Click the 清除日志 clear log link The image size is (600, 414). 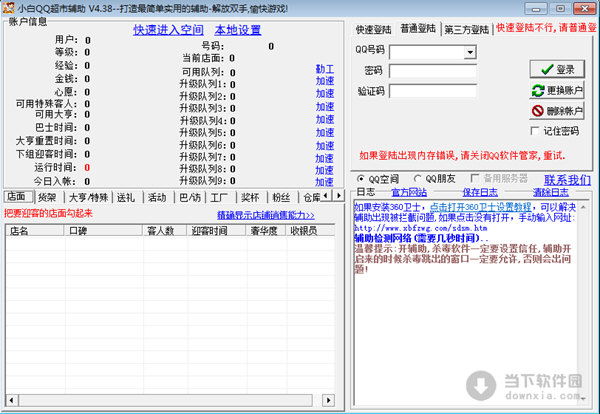(551, 192)
